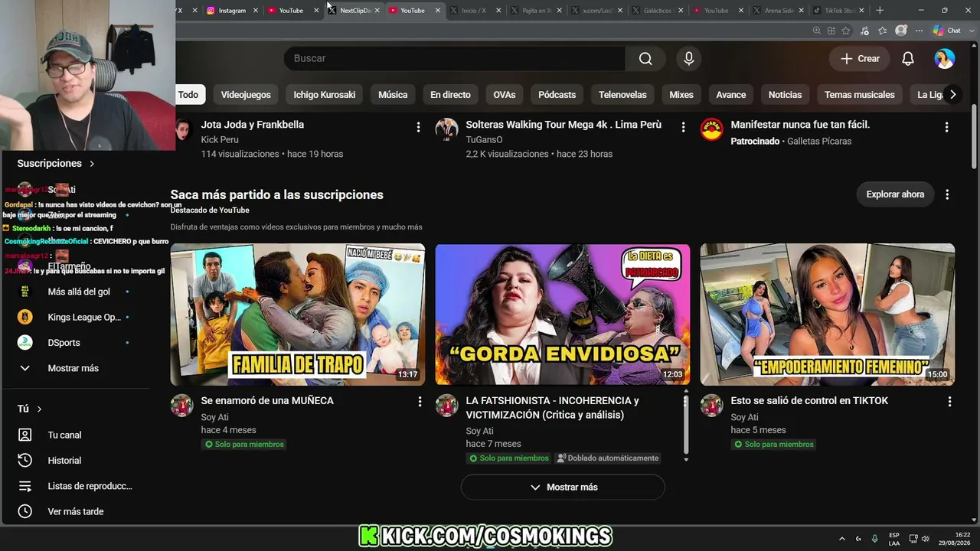The width and height of the screenshot is (980, 551).
Task: Filter by Temas musicales chip
Action: coord(860,95)
